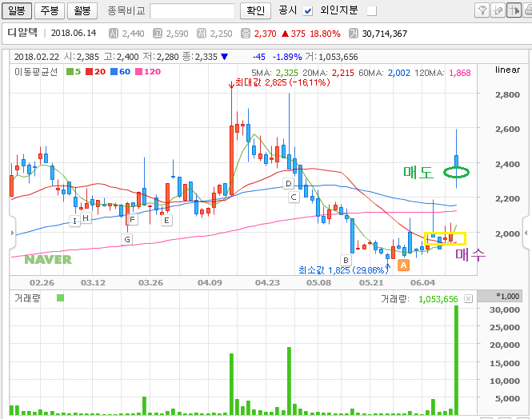
Task: Open disclosure marker A on chart
Action: pos(403,265)
